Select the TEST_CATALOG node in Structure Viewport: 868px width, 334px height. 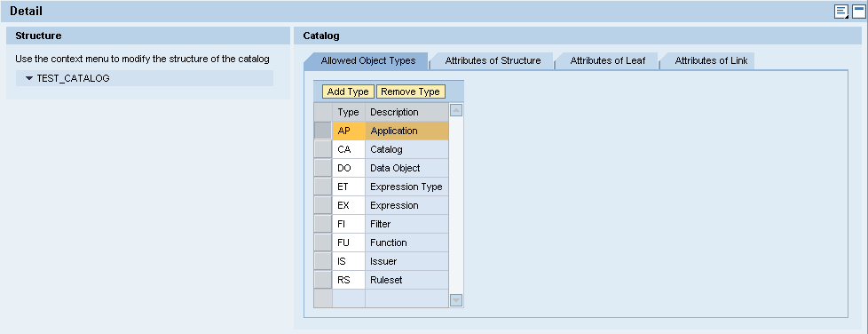pos(73,78)
